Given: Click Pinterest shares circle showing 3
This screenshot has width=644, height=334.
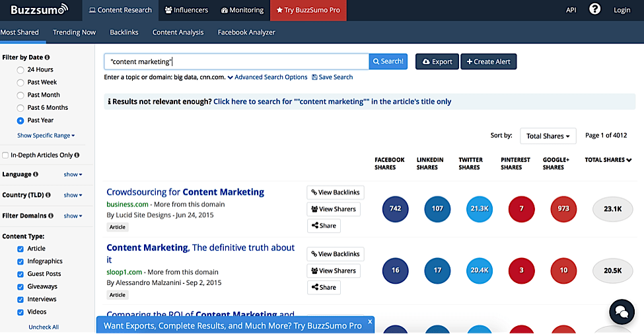Looking at the screenshot, I should pos(522,271).
